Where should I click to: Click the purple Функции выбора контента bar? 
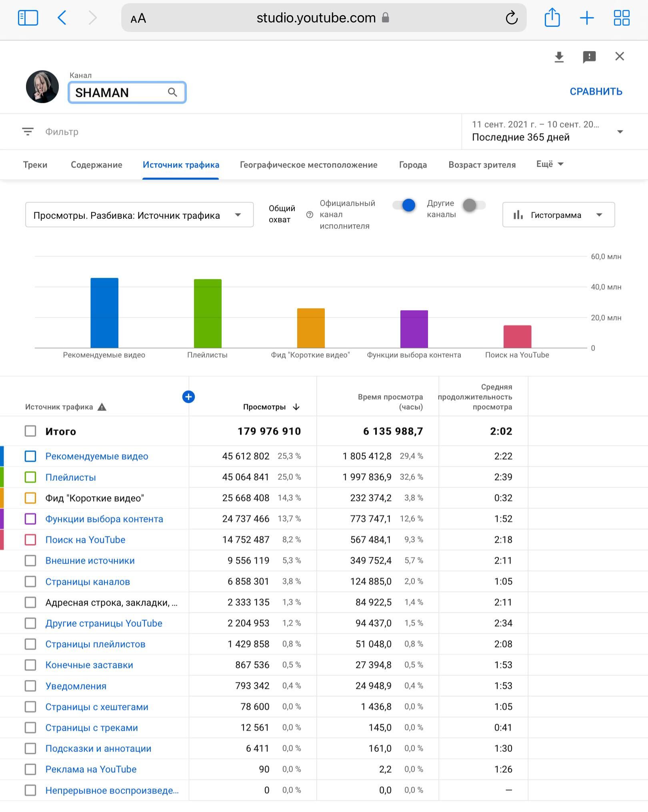point(414,329)
